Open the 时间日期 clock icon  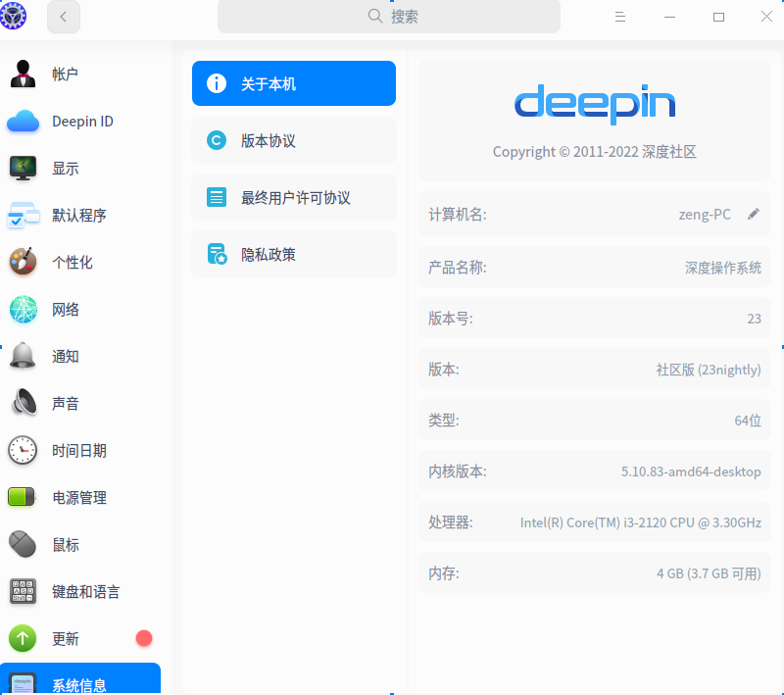[x=23, y=450]
